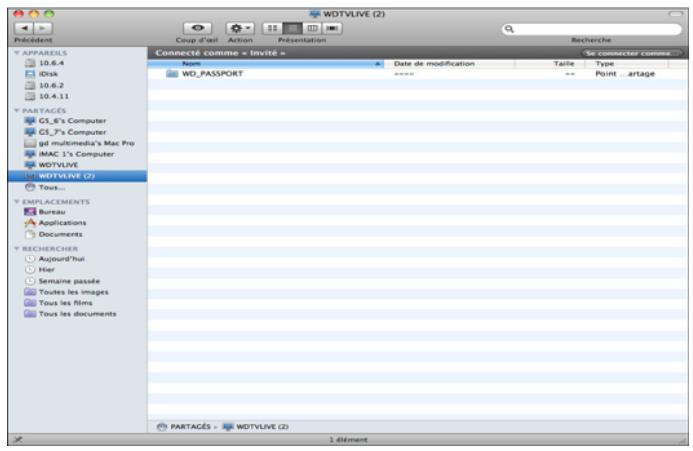Switch to list view presentation
This screenshot has width=693, height=451.
coord(292,28)
